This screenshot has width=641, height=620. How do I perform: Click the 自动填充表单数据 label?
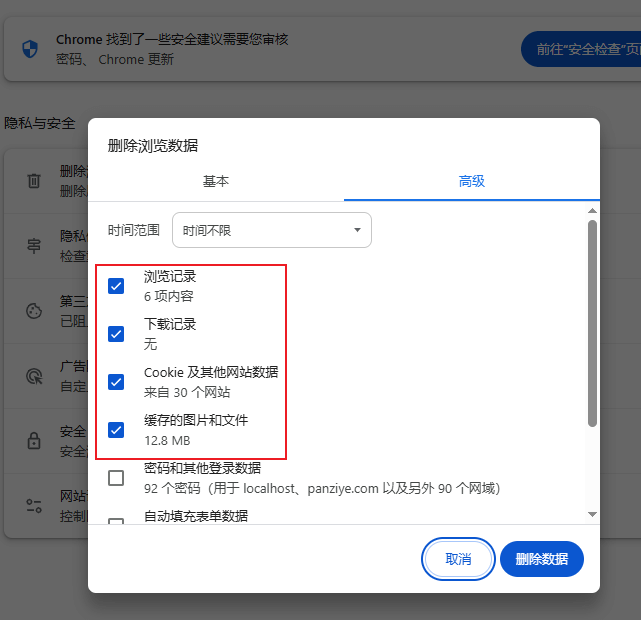(x=196, y=516)
